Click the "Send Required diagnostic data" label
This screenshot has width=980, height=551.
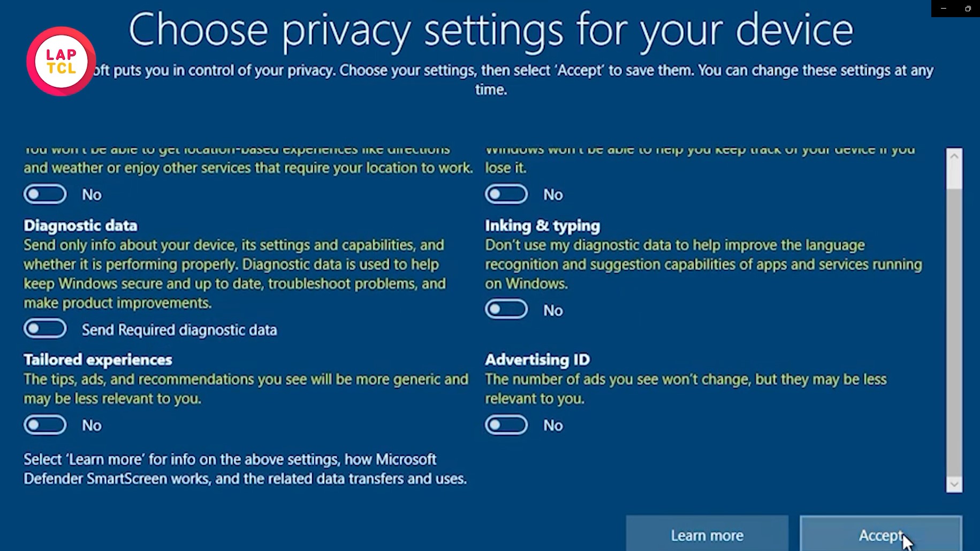pyautogui.click(x=179, y=330)
